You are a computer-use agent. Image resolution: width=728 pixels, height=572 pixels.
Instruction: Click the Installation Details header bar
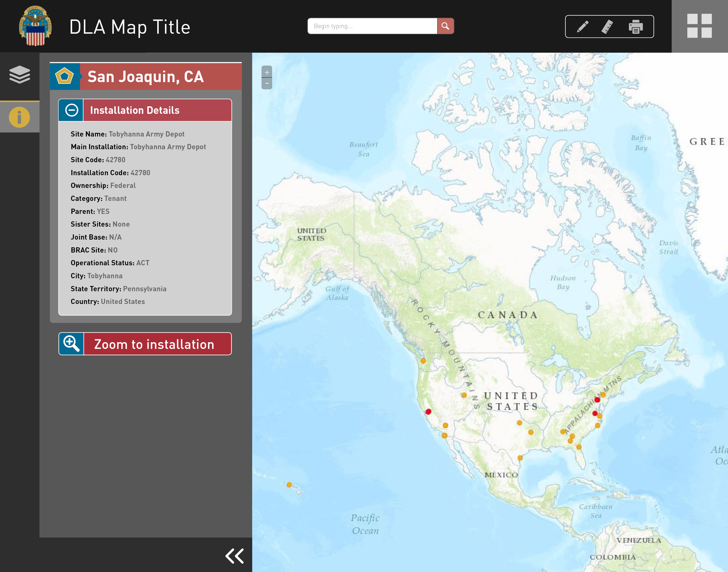pyautogui.click(x=157, y=110)
